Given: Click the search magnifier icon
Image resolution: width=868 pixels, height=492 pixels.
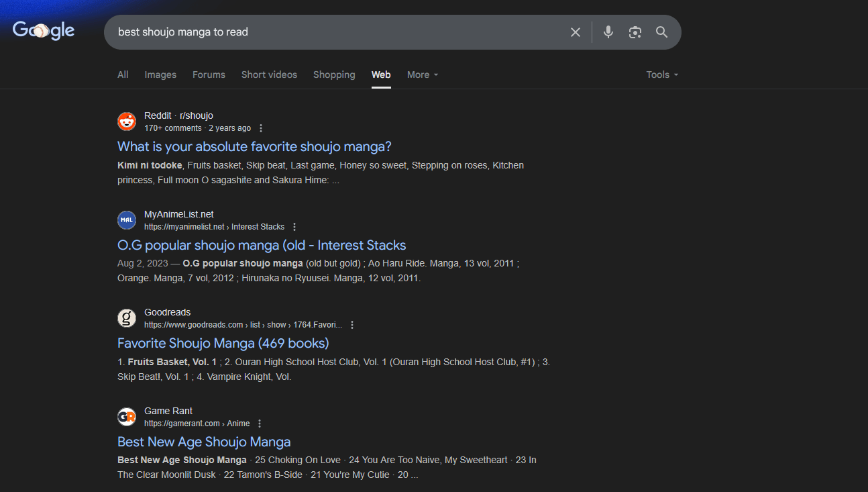Looking at the screenshot, I should 661,32.
